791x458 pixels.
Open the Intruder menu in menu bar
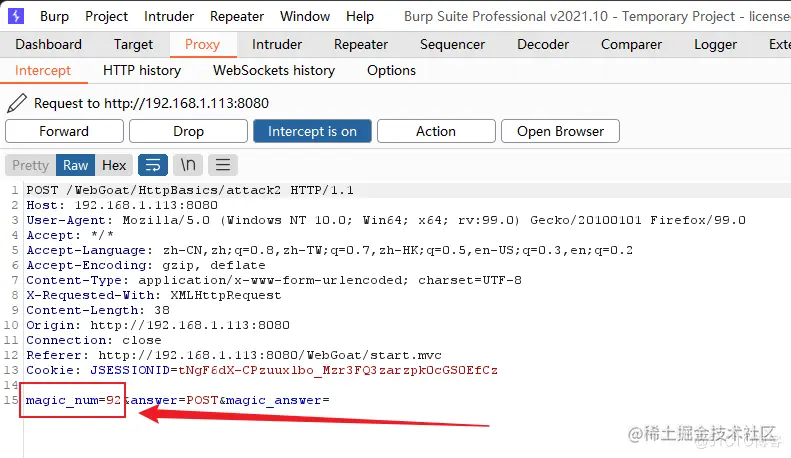168,16
